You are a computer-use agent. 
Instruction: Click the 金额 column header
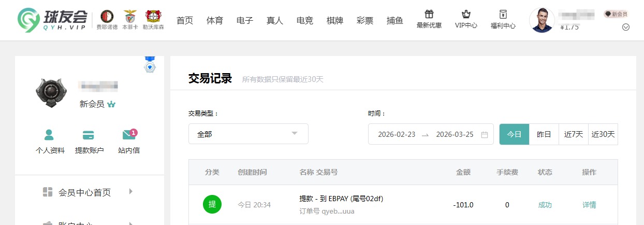pos(463,172)
